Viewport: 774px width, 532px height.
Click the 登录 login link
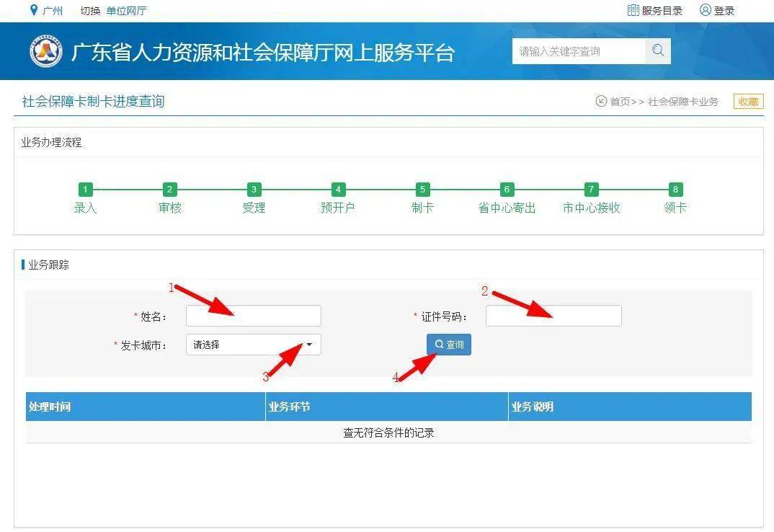point(724,11)
